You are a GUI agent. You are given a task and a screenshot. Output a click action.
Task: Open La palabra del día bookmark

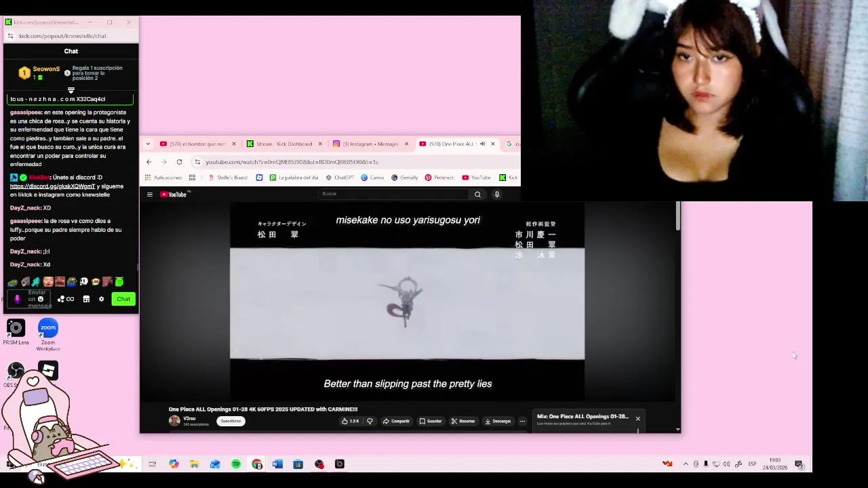(294, 178)
